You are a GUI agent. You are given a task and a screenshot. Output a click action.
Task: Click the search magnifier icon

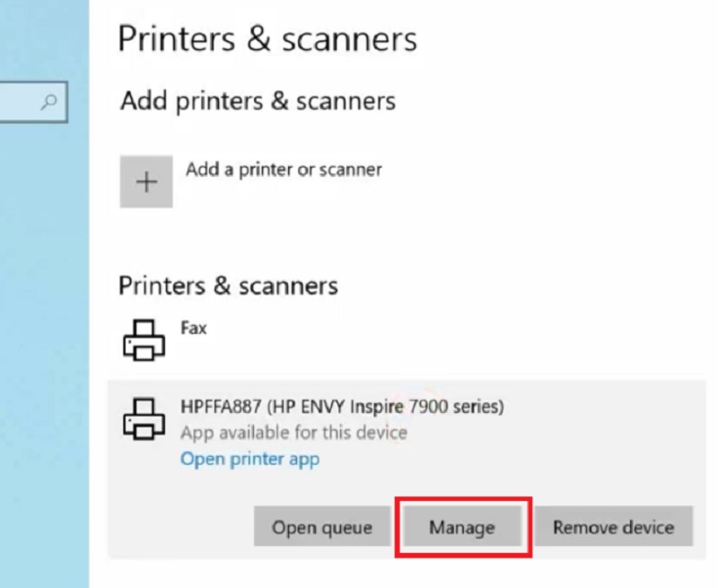pyautogui.click(x=50, y=102)
